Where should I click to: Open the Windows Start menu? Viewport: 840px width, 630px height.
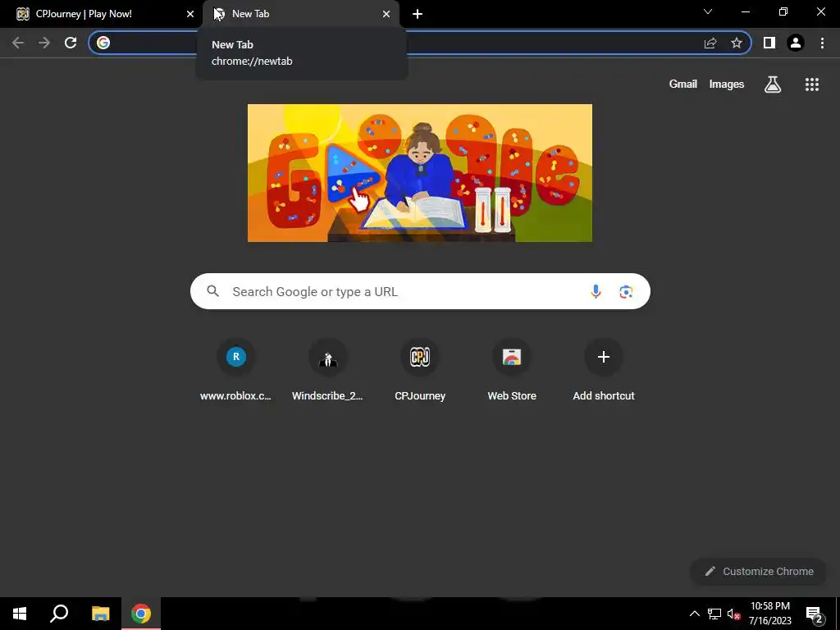[20, 614]
